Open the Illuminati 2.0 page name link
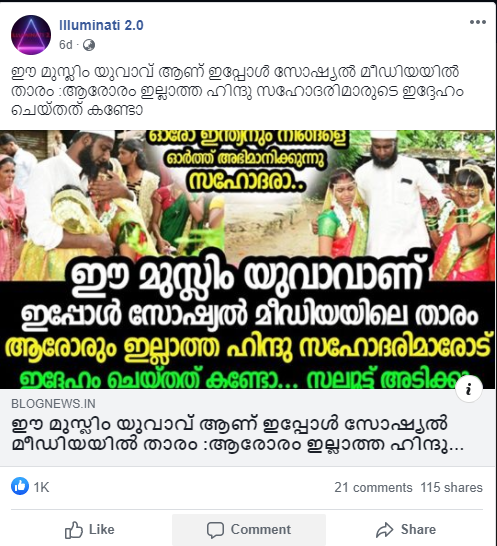The image size is (497, 546). click(101, 25)
